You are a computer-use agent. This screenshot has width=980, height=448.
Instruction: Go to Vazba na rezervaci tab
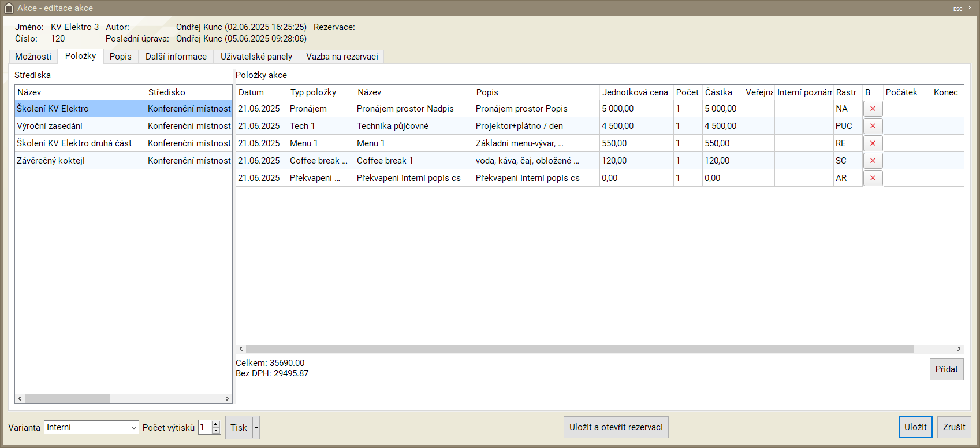click(x=342, y=57)
